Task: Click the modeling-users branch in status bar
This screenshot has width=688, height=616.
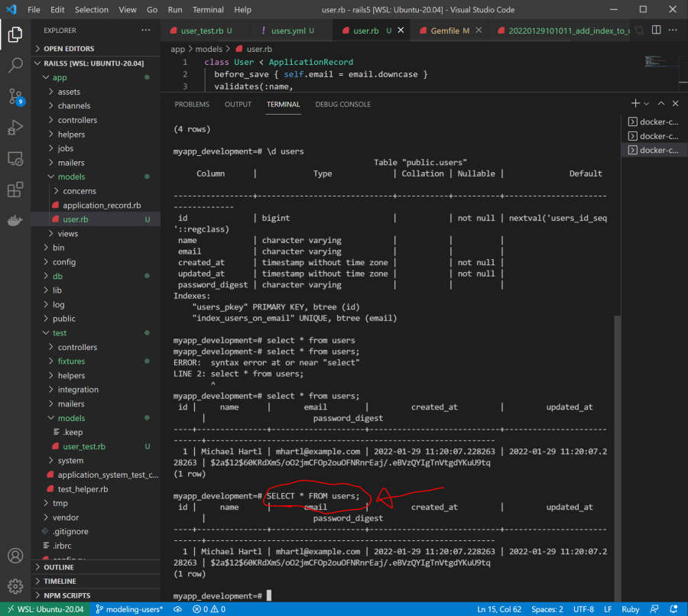Action: click(129, 609)
